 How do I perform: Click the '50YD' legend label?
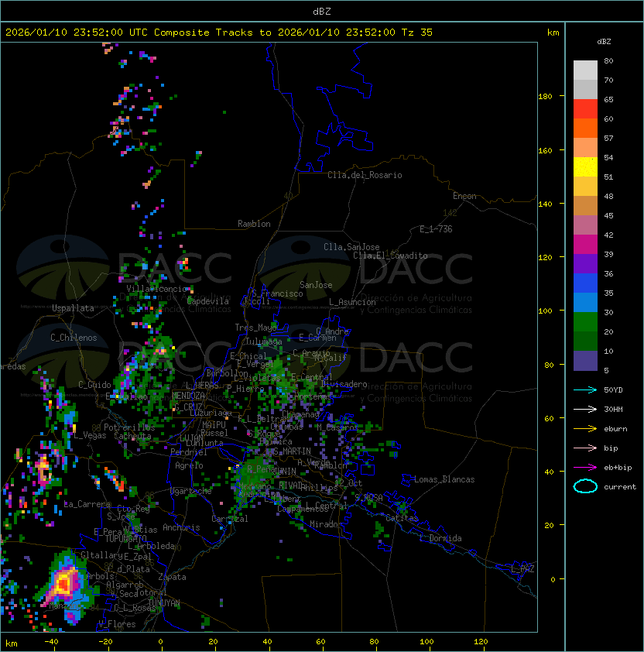pyautogui.click(x=613, y=390)
